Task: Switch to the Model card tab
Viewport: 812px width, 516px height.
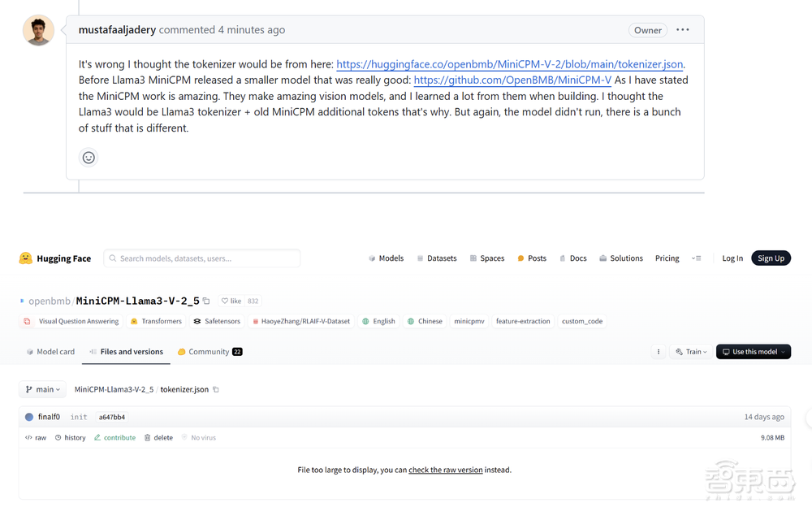Action: [x=50, y=352]
